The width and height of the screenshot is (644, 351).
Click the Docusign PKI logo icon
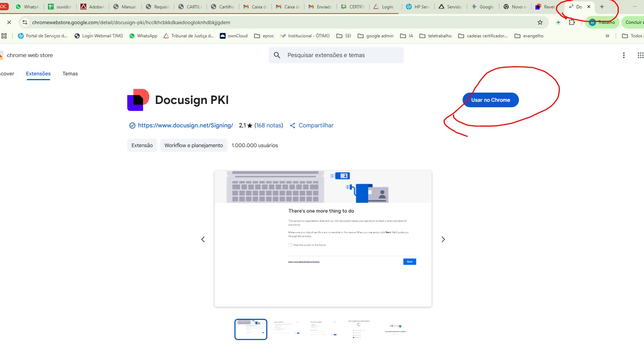coord(138,100)
